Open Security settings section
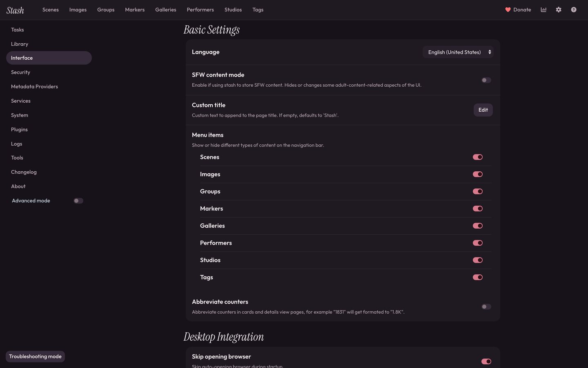The image size is (588, 368). [49, 72]
